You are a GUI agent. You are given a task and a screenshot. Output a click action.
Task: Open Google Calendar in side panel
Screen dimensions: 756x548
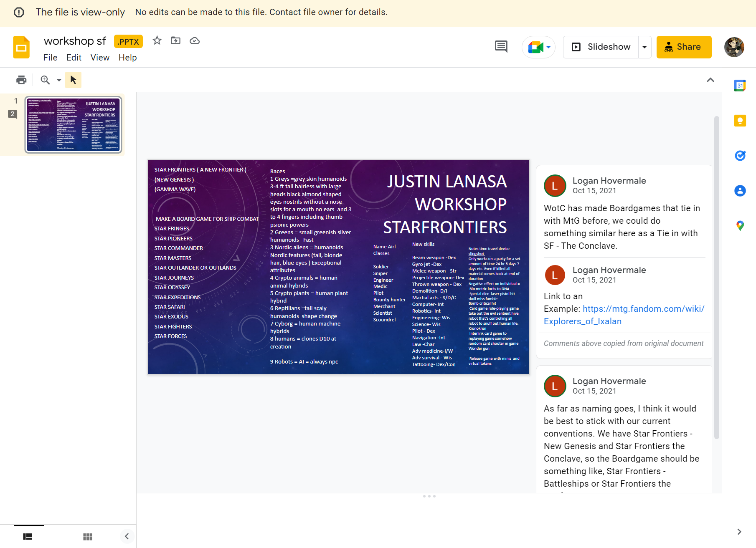[x=740, y=86]
